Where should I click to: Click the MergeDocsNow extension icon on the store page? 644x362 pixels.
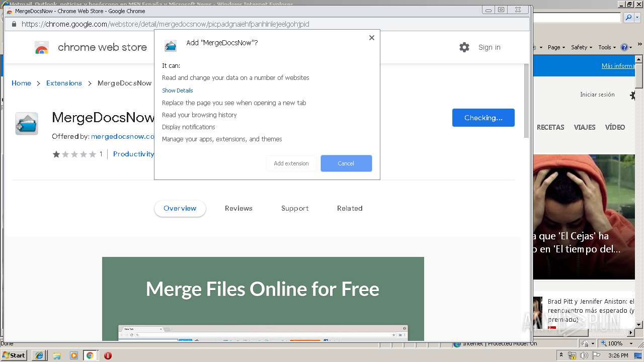(x=26, y=124)
